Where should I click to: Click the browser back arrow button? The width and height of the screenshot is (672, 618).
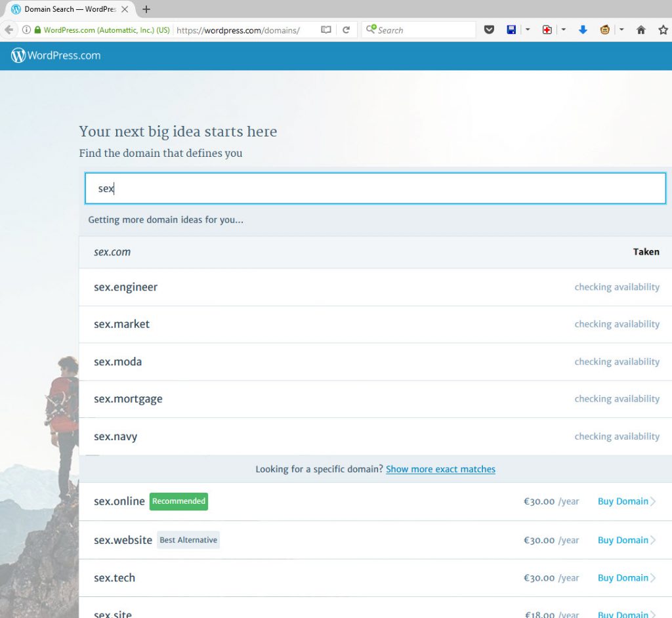[9, 30]
